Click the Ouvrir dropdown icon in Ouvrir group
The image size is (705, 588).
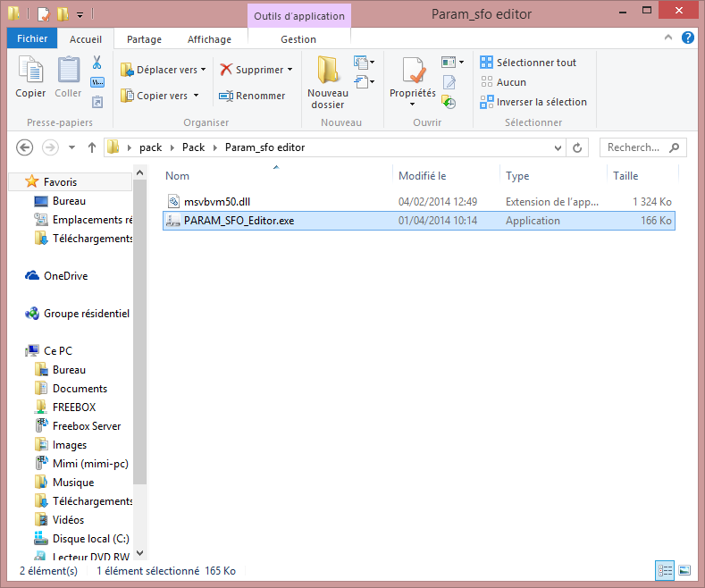point(452,62)
